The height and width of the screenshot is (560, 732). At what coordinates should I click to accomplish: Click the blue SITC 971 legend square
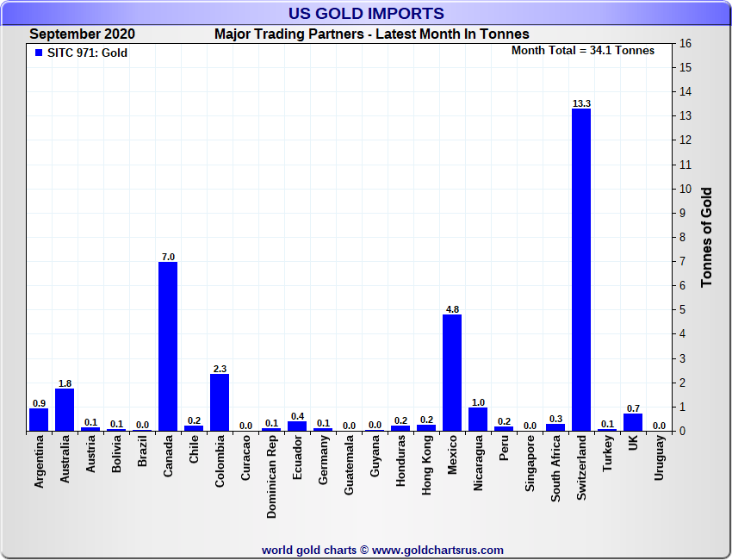coord(38,53)
